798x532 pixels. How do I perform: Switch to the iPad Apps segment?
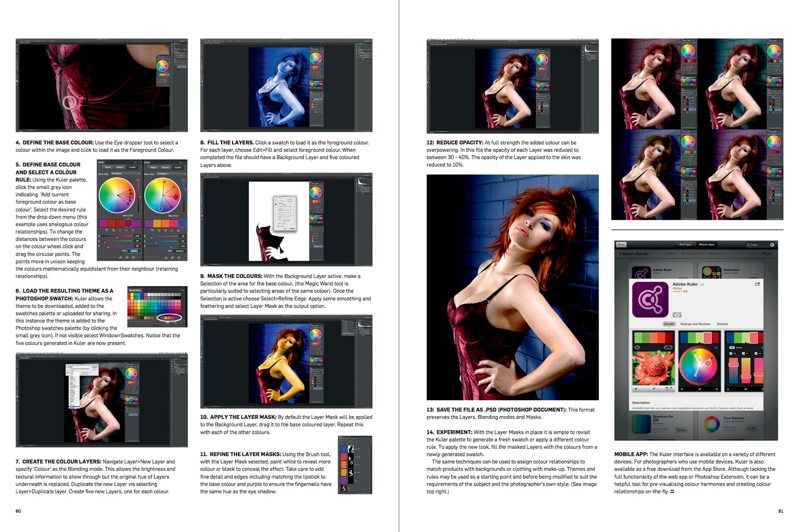(x=685, y=244)
